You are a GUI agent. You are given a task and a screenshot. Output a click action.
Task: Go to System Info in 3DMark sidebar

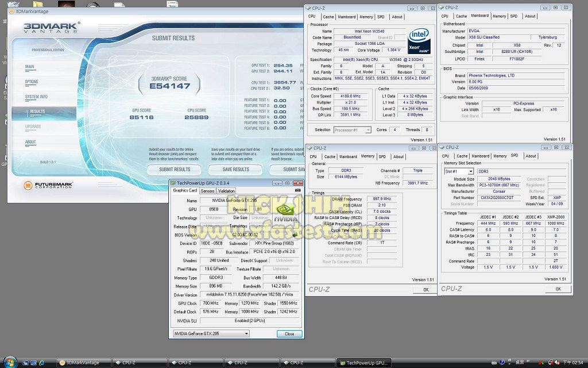pyautogui.click(x=36, y=97)
